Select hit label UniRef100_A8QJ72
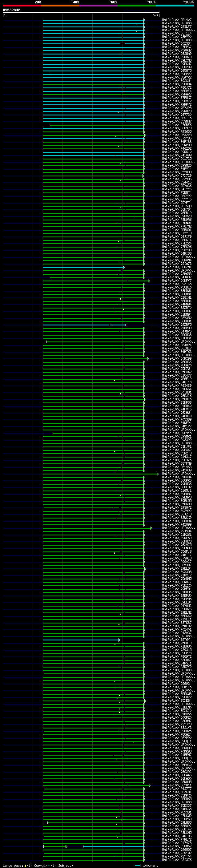 [x=177, y=88]
